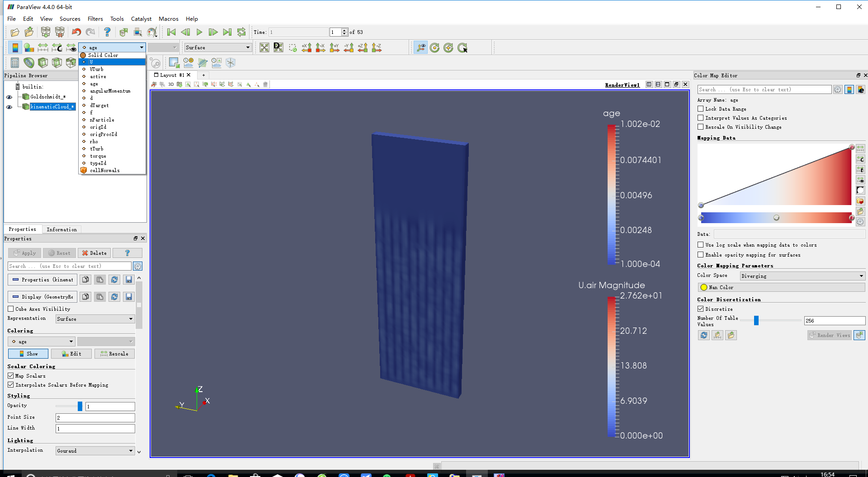Select 'angularMomentum' from the coloring list
This screenshot has height=477, width=868.
point(110,91)
